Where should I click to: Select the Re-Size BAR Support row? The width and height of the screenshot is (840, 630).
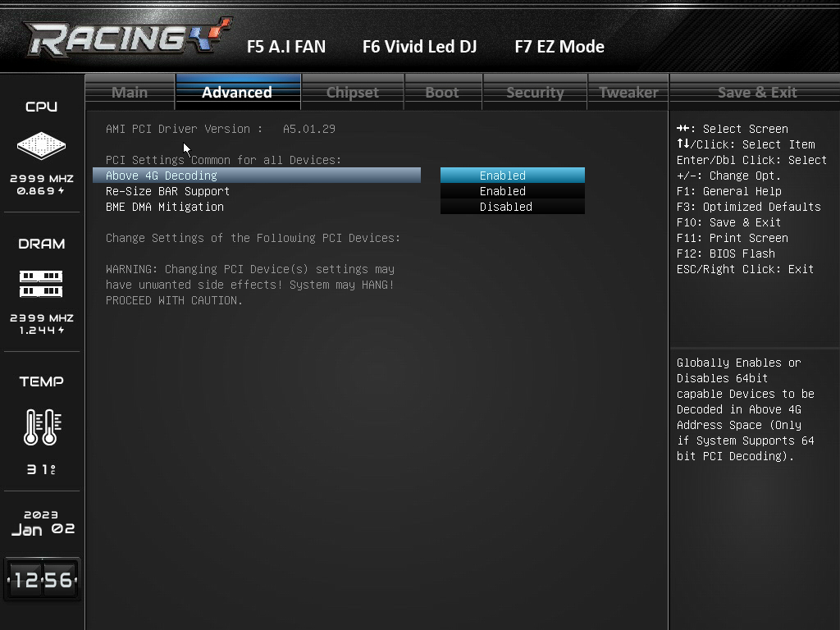[x=257, y=191]
